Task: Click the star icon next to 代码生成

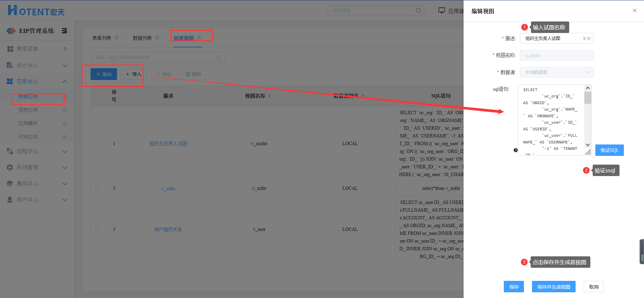Action: point(65,137)
